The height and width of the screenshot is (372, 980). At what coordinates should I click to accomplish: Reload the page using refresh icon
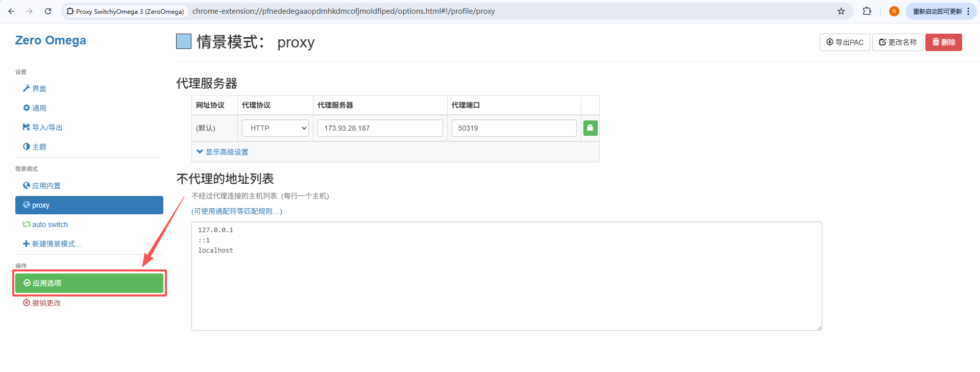coord(48,11)
